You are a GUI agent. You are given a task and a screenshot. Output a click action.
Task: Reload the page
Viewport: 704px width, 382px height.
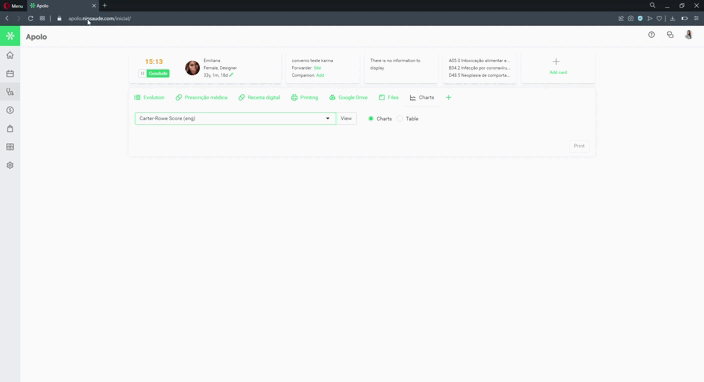[x=31, y=18]
